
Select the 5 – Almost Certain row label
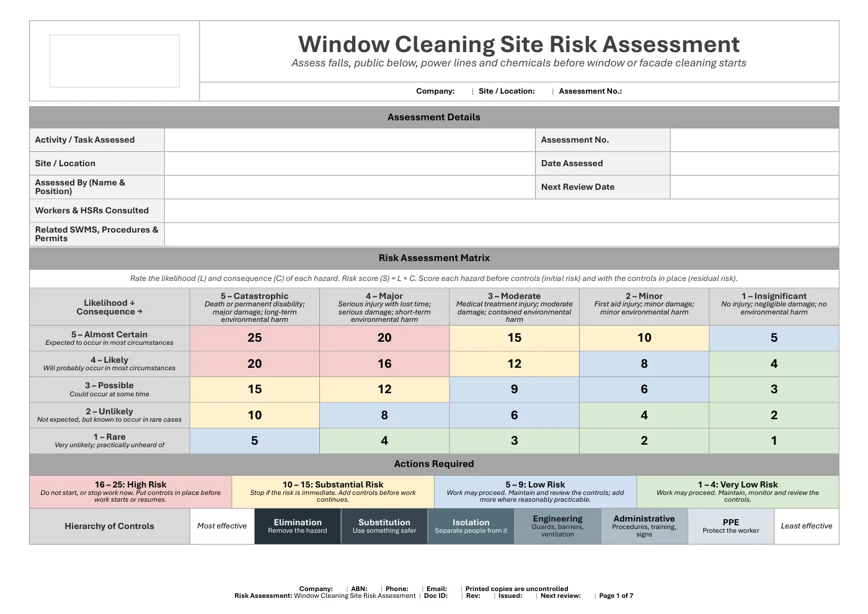[110, 338]
